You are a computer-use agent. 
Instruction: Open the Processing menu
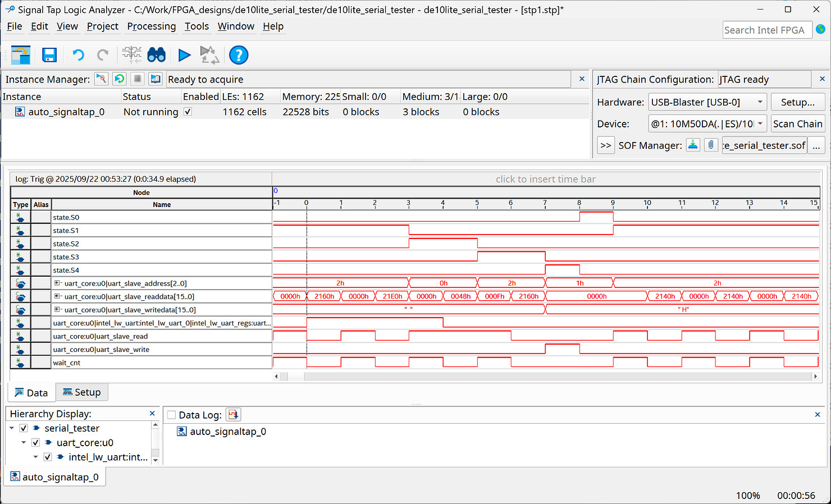pyautogui.click(x=151, y=26)
